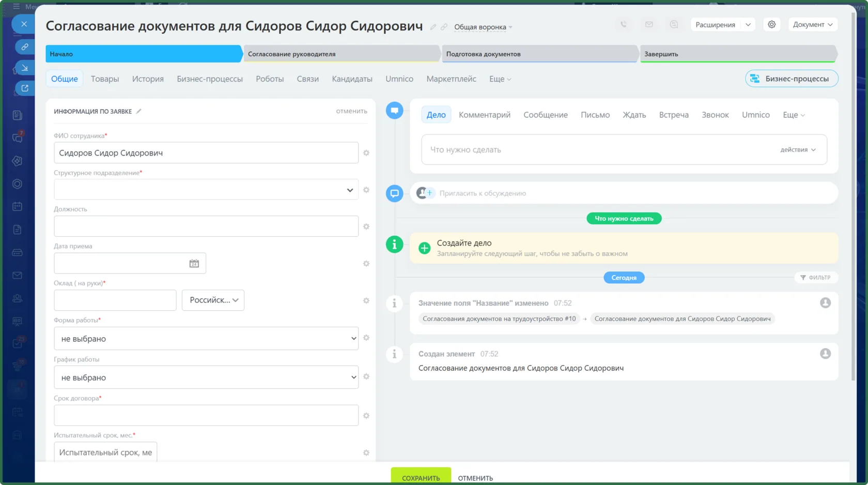Click the green plus icon beside Создайте дело
Viewport: 868px width, 485px height.
(x=424, y=248)
